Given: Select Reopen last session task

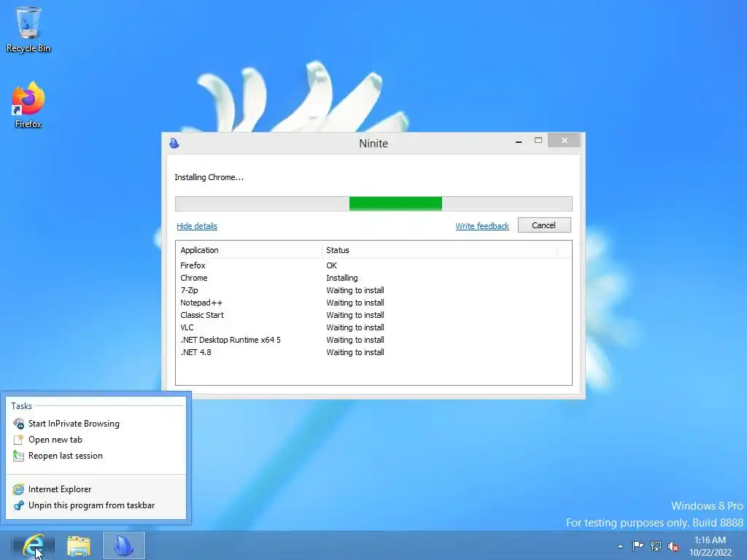Looking at the screenshot, I should 96,456.
